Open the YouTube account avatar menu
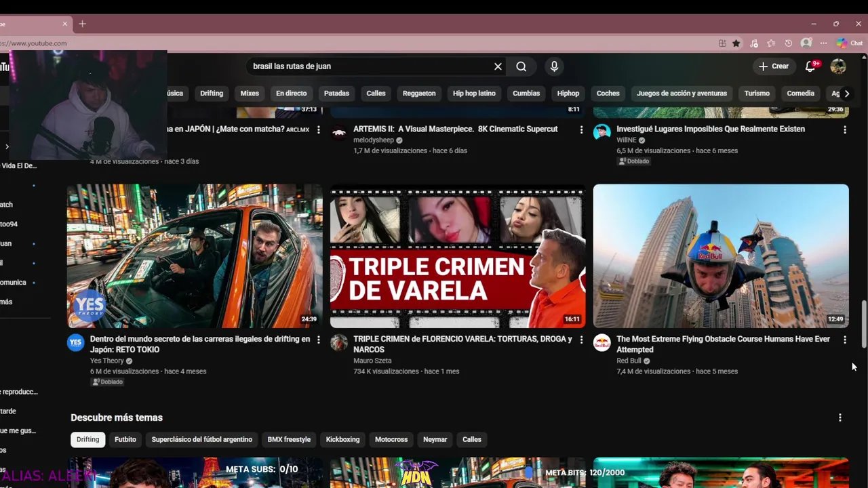Viewport: 868px width, 488px height. click(x=838, y=66)
